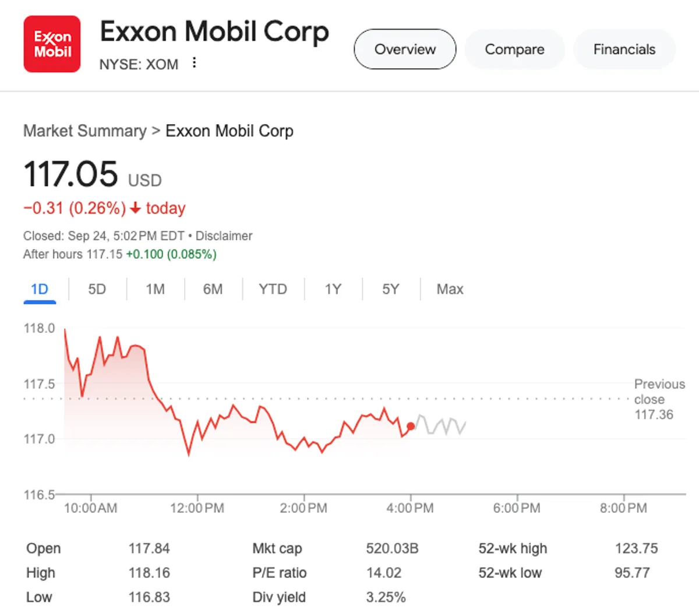This screenshot has height=616, width=699.
Task: Open the Disclaimer link
Action: click(224, 236)
